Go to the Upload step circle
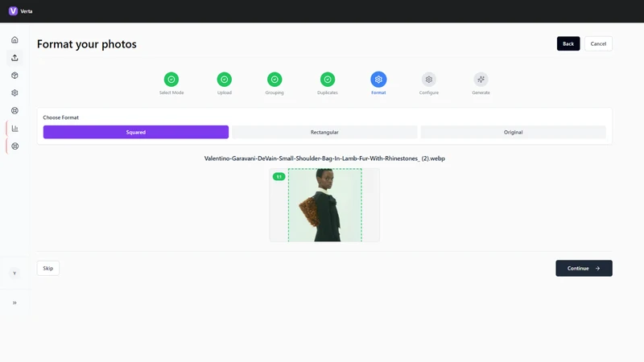 (x=225, y=79)
